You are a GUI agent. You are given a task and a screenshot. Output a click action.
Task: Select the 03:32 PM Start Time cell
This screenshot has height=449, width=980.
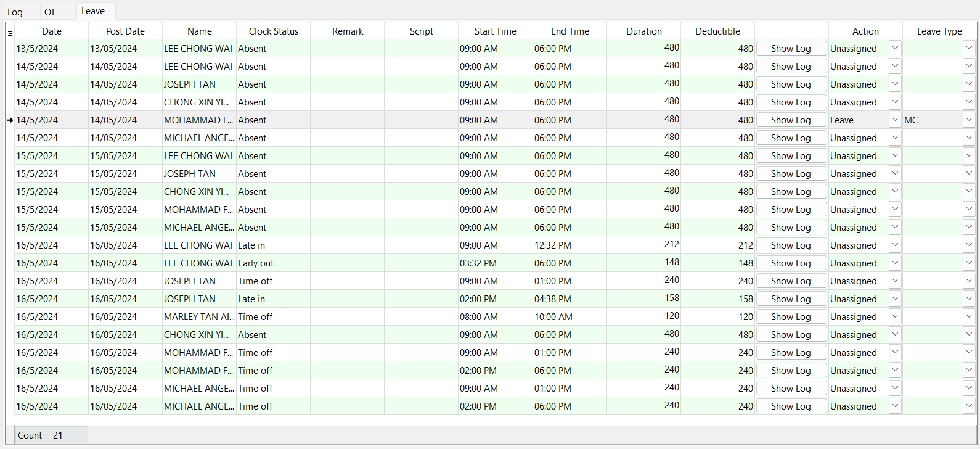click(495, 263)
